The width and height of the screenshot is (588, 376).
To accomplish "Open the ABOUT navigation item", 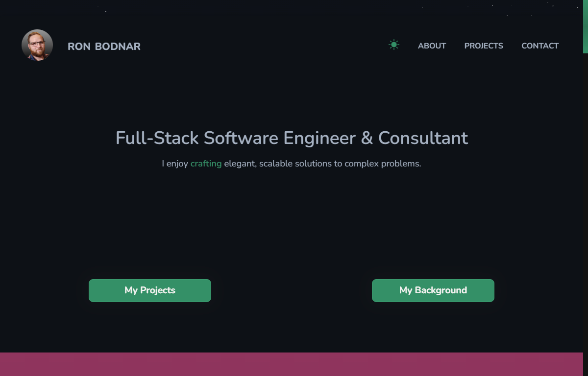I will click(x=432, y=46).
